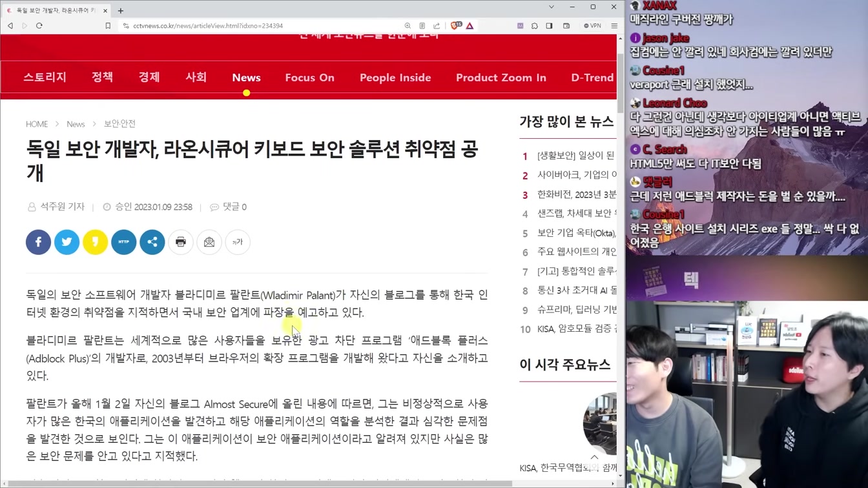Click 가장 많이 본 뉴스 heading
The image size is (868, 488).
tap(566, 121)
